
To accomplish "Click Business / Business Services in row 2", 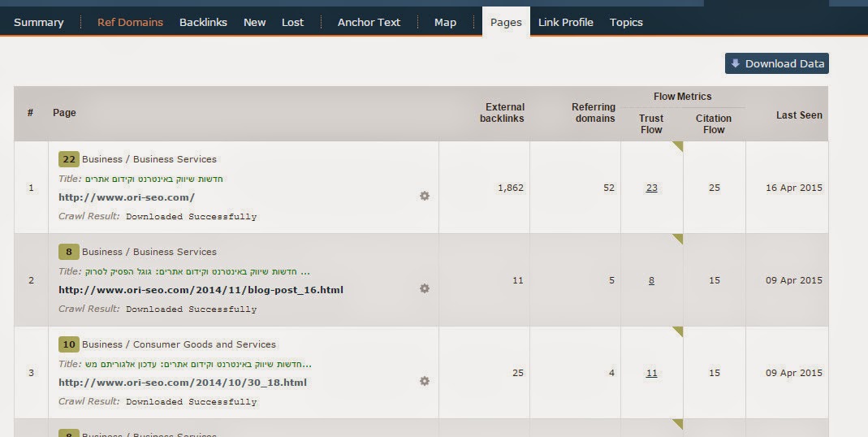I will tap(149, 252).
